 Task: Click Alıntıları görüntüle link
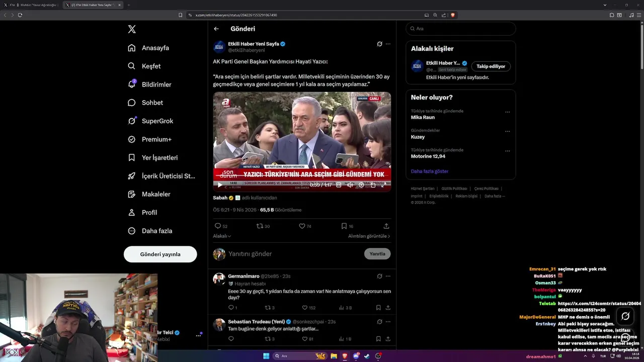tap(369, 236)
